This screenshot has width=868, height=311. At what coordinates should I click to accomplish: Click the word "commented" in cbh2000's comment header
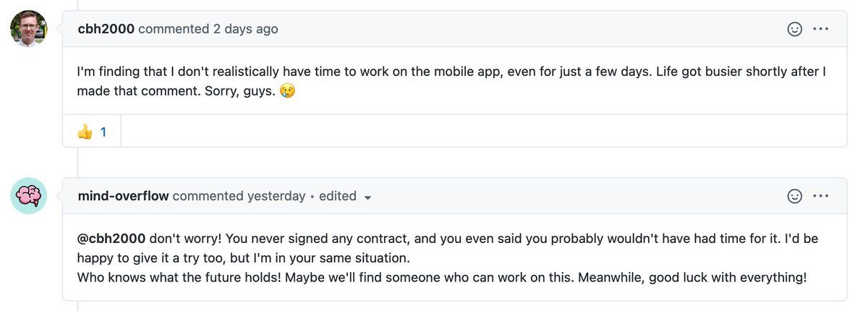pos(174,29)
